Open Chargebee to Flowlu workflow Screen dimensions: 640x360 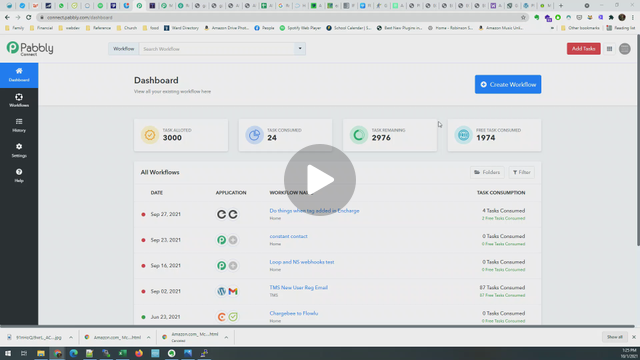point(293,313)
